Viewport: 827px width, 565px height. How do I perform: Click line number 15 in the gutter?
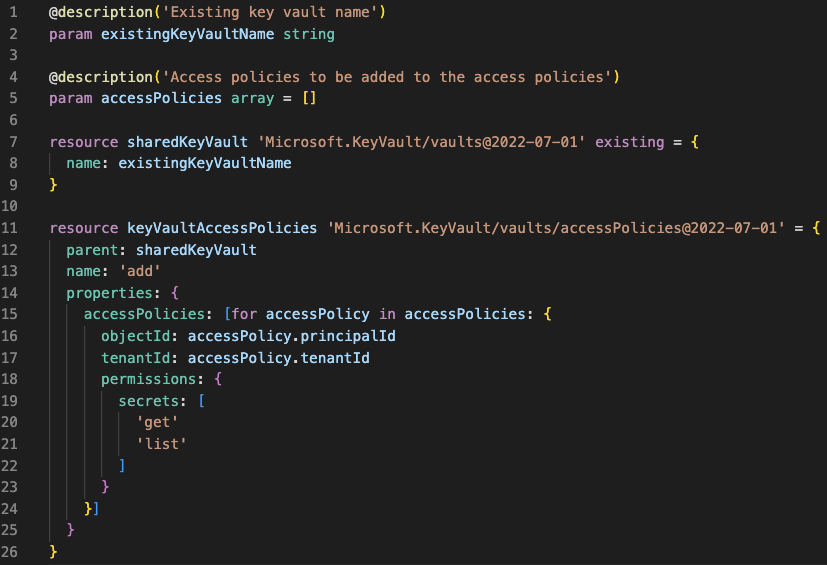click(x=9, y=314)
